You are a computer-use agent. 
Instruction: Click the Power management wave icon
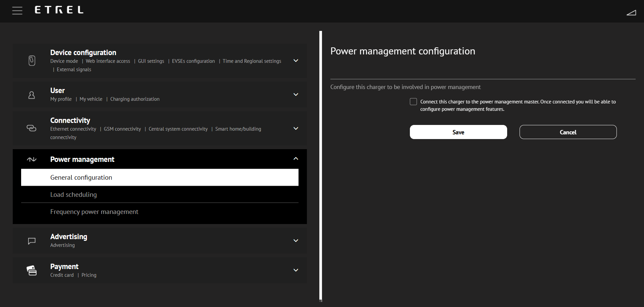[x=32, y=160]
